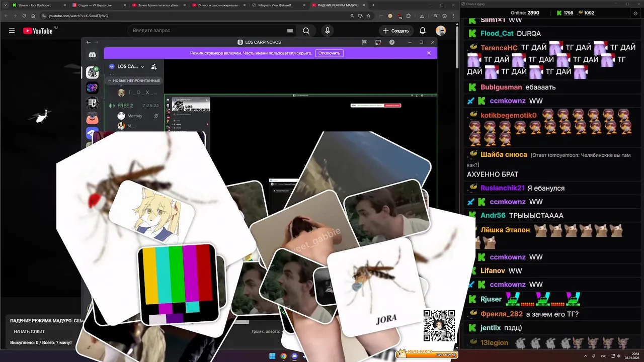Click НАЧАТЬ СПЛИТ button

(29, 331)
